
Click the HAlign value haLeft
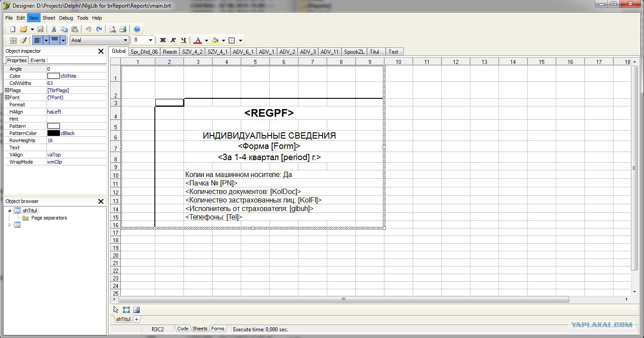pos(54,112)
